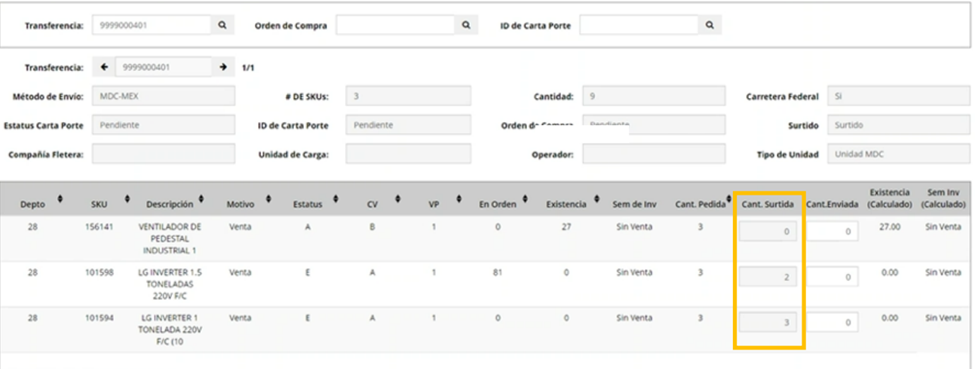This screenshot has width=975, height=369.
Task: Sort table by Depto column arrows
Action: point(60,199)
